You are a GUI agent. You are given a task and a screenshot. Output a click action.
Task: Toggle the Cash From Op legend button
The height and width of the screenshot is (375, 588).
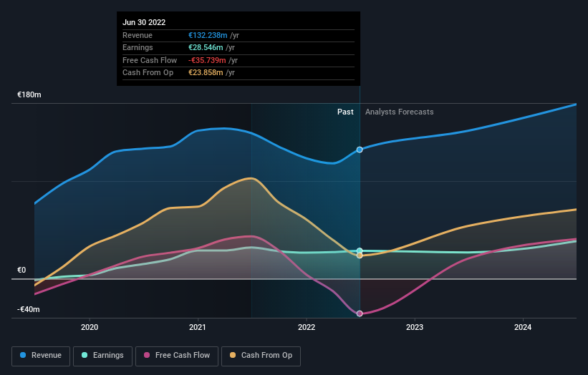click(261, 356)
